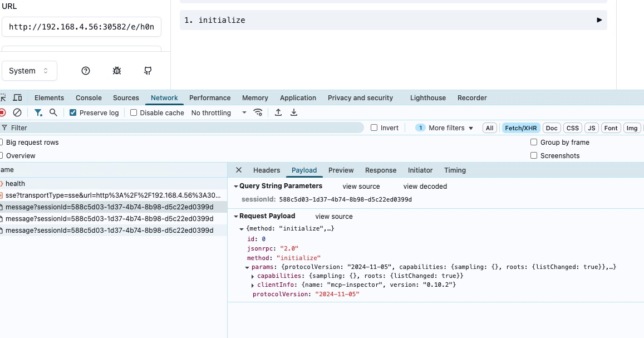Click view decoded link for query parameters
This screenshot has height=338, width=644.
click(425, 187)
